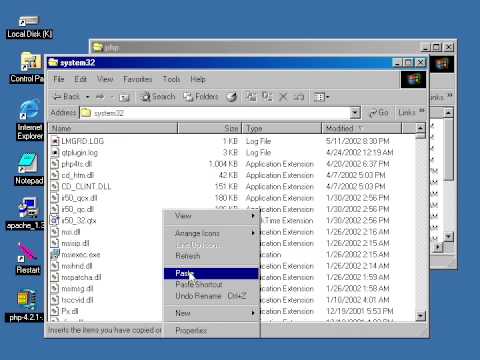Sort by the Name column header
The image size is (480, 360).
click(113, 128)
